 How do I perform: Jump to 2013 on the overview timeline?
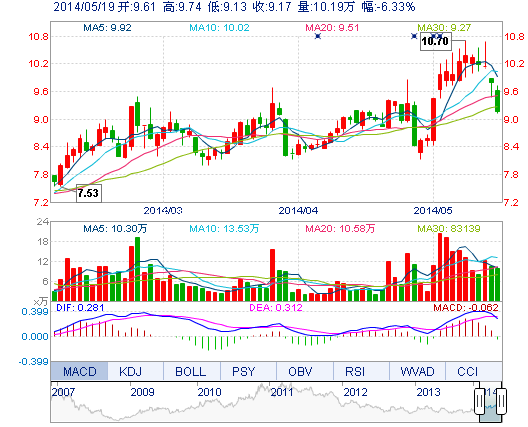pos(428,392)
